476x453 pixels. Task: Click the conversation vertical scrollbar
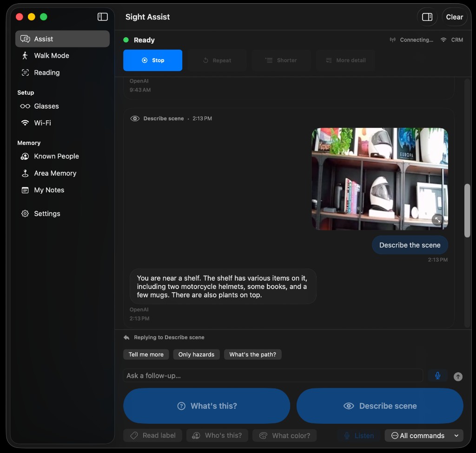[467, 210]
